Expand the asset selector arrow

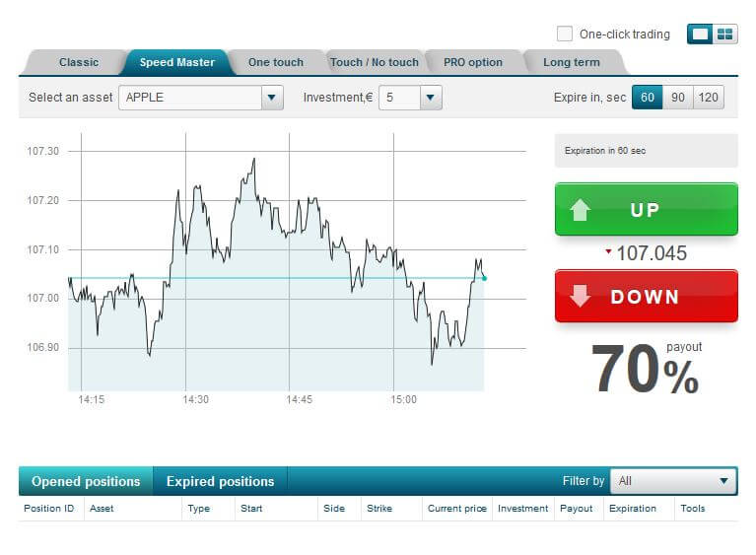[x=272, y=98]
